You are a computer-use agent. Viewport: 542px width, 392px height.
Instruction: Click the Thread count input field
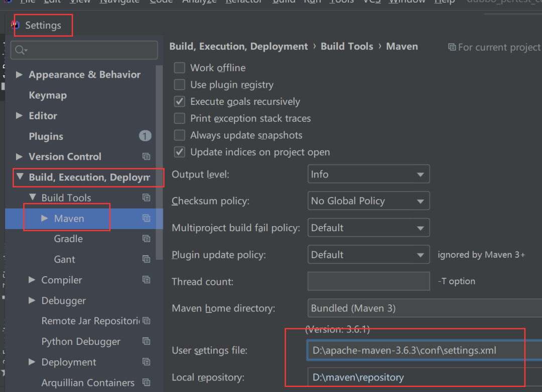point(368,281)
